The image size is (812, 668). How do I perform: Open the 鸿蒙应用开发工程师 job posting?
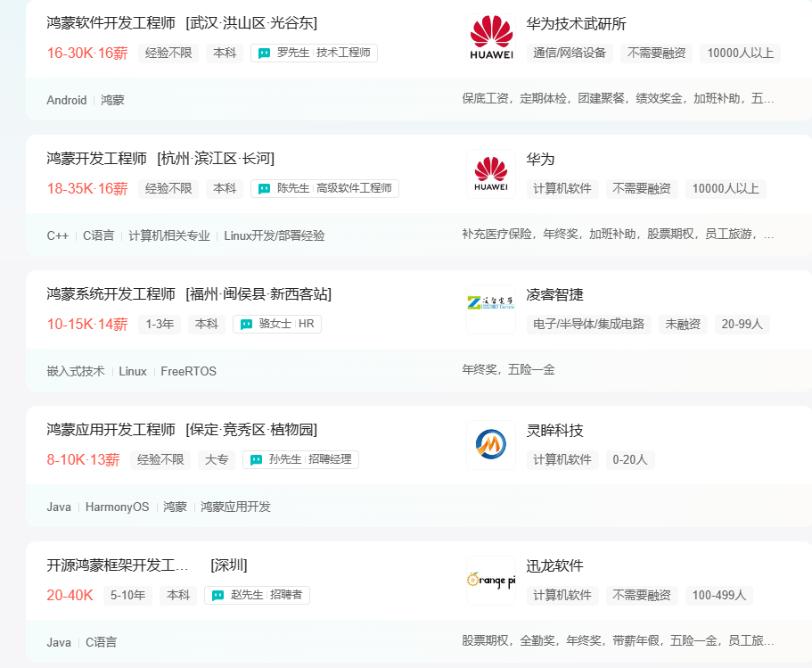pyautogui.click(x=111, y=430)
